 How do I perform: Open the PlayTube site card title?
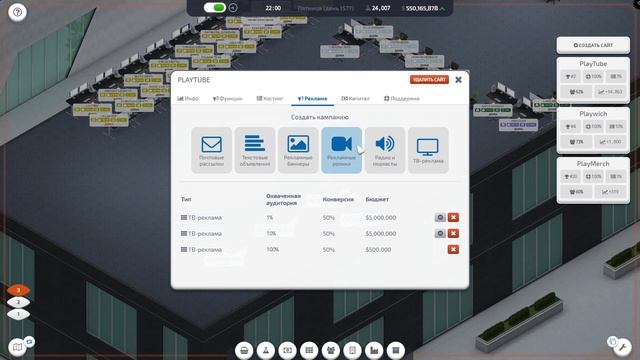(593, 64)
